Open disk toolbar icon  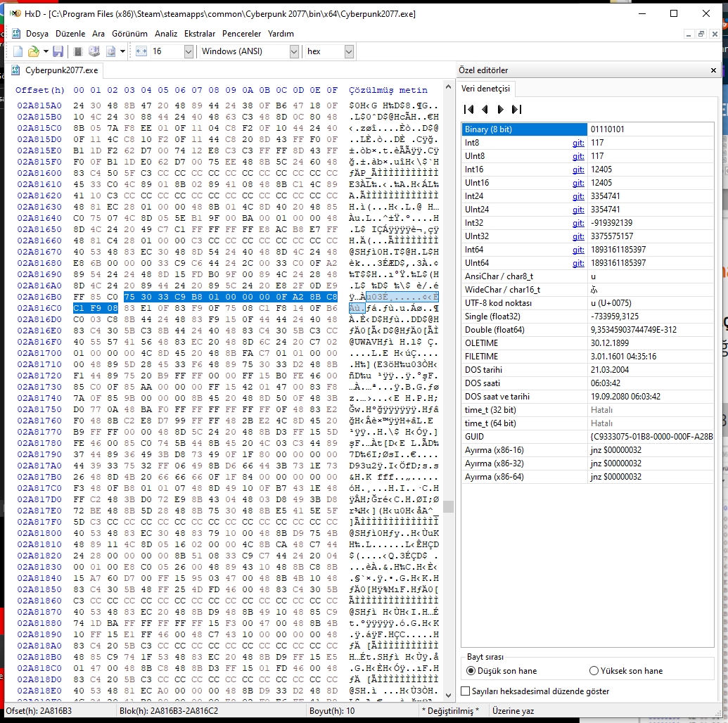[94, 51]
